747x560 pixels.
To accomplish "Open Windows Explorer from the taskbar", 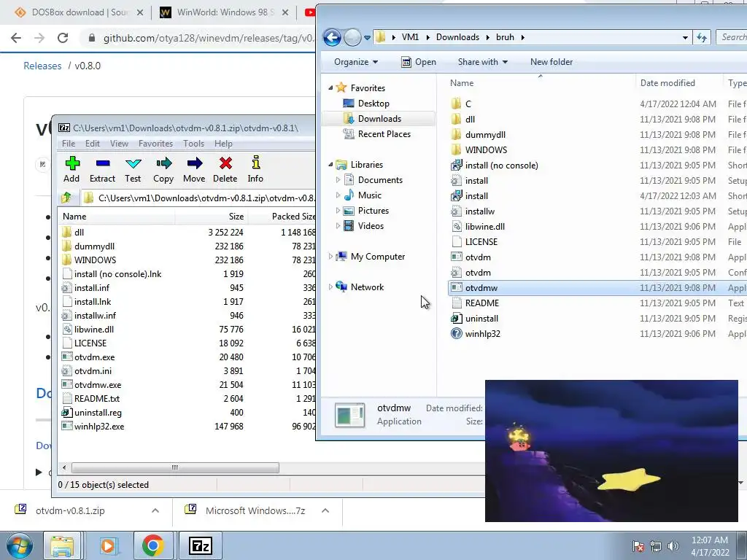I will tap(63, 545).
